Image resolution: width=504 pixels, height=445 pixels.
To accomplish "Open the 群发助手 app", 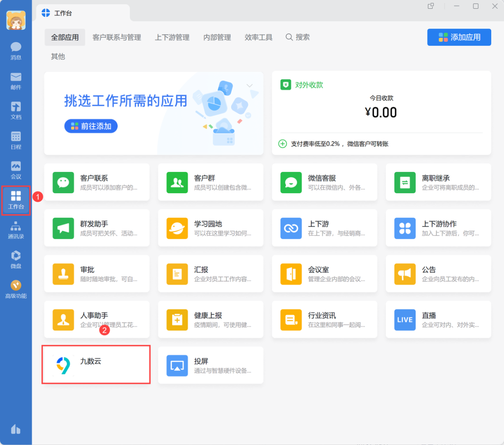I will [97, 228].
